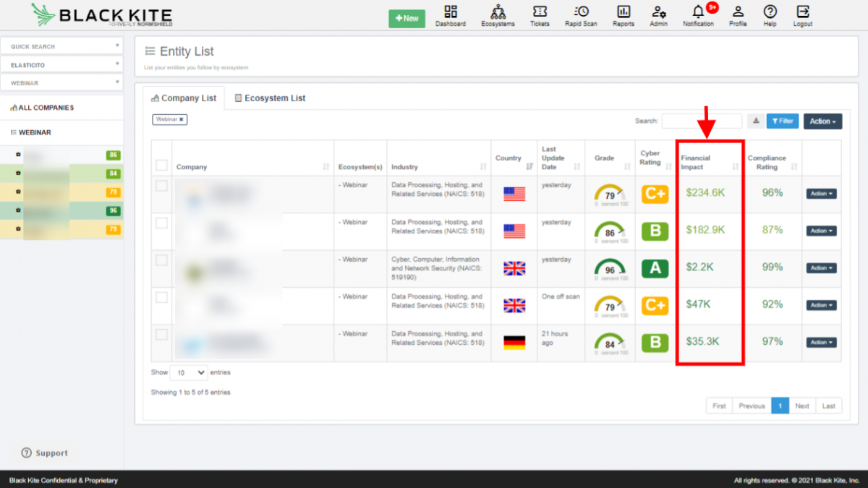Check the select-all checkbox in the table header
The height and width of the screenshot is (488, 868).
pos(162,164)
